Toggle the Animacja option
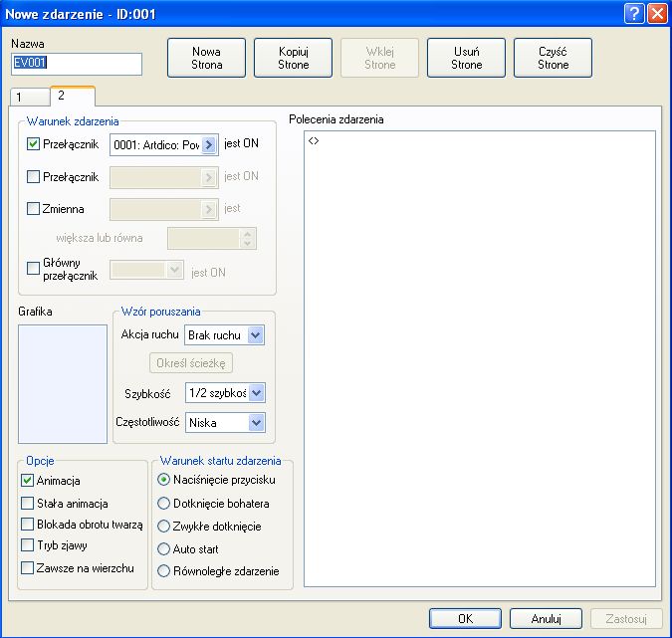The height and width of the screenshot is (638, 672). [x=28, y=481]
